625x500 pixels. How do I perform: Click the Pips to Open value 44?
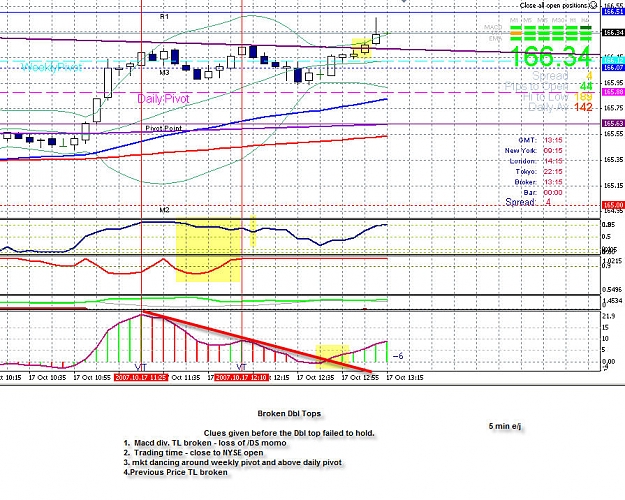pos(586,86)
